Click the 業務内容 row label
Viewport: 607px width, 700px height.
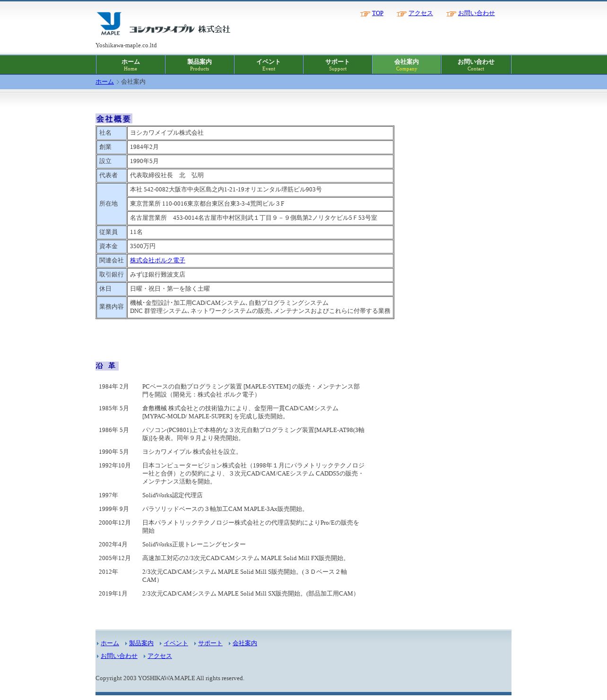point(112,307)
